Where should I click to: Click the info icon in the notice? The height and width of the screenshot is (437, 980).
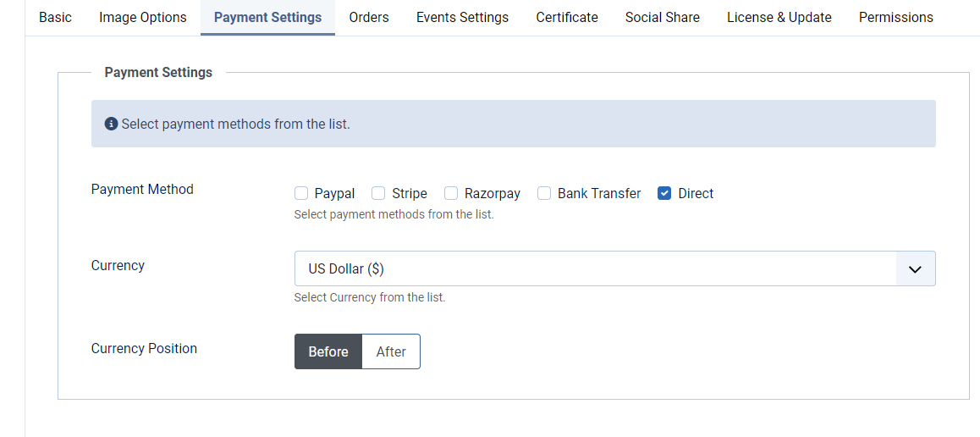tap(111, 124)
